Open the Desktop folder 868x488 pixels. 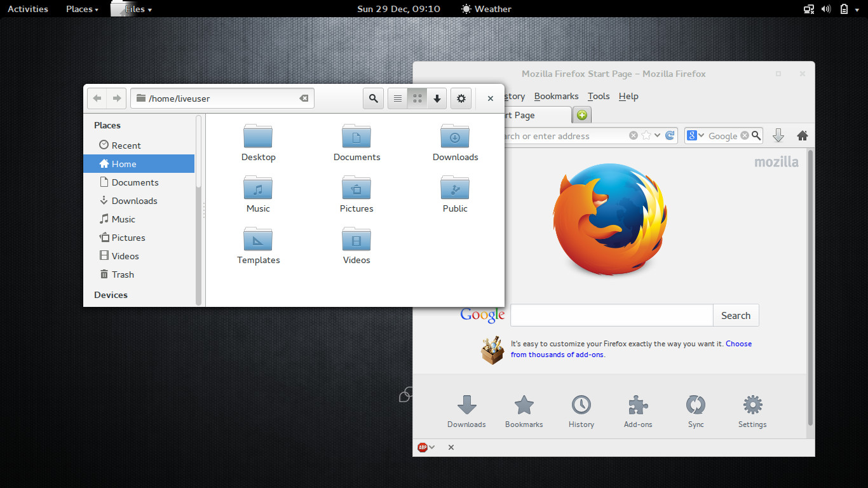point(258,143)
